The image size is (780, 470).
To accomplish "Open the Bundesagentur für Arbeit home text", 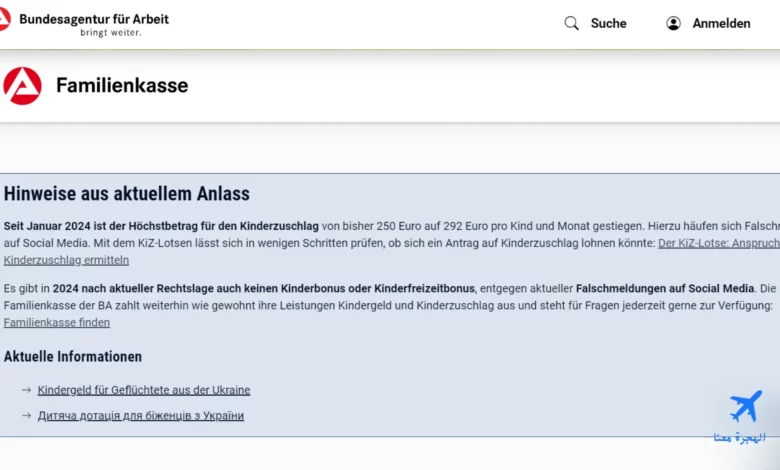I will point(94,19).
